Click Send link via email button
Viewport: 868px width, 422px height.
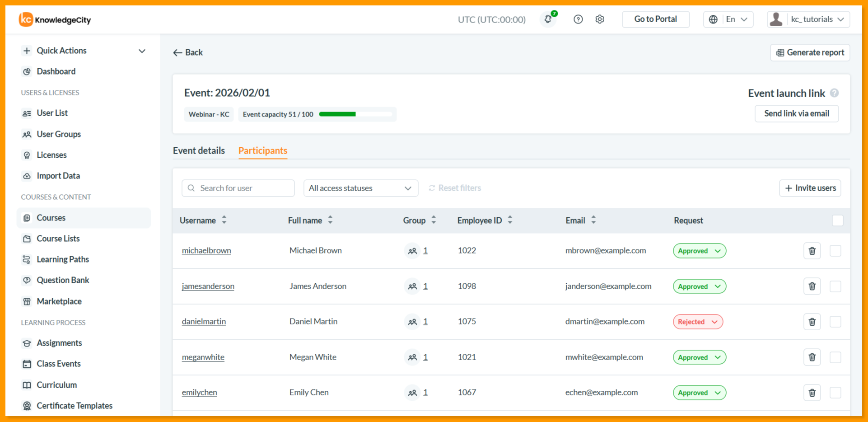click(797, 113)
